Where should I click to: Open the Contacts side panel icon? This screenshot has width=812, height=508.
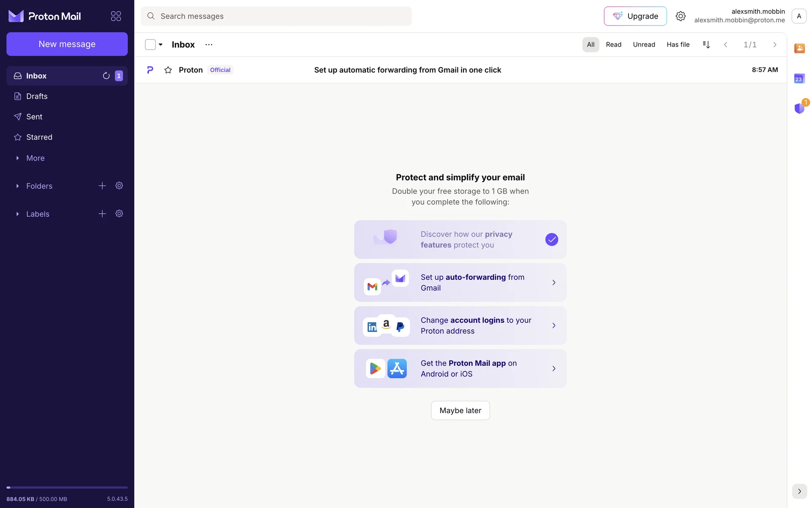click(799, 48)
